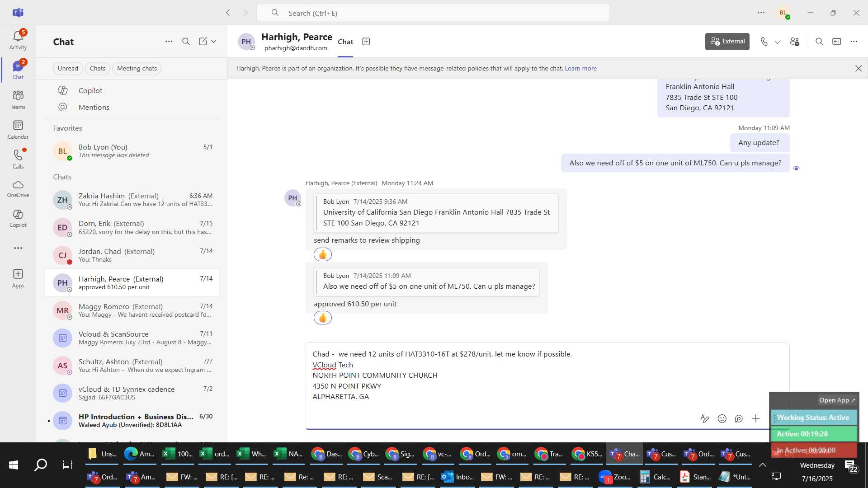Viewport: 868px width, 488px height.
Task: Open Windows taskbar search
Action: (41, 465)
